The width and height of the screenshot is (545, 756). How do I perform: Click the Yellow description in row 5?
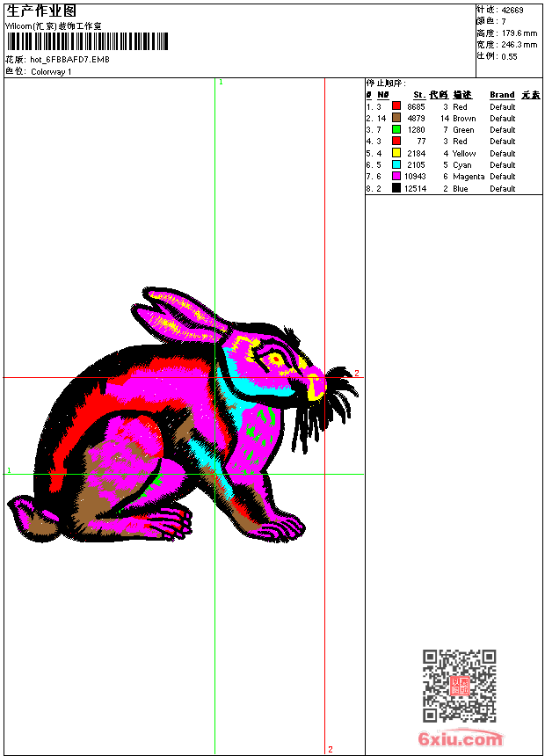click(x=464, y=154)
